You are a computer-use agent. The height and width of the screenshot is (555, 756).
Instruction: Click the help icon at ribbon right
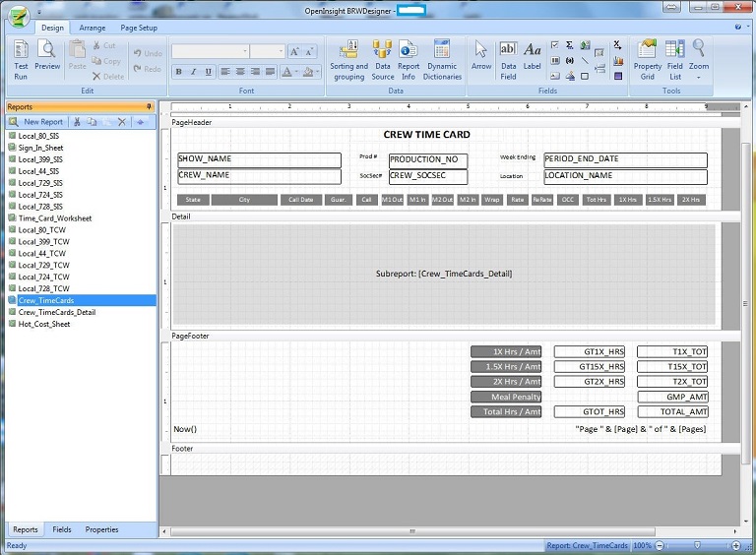(x=737, y=27)
